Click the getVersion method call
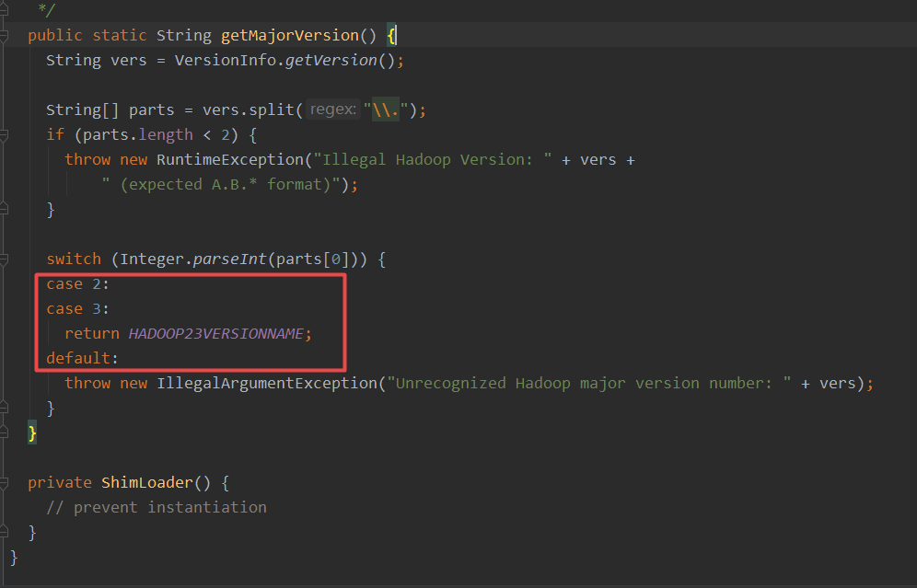The width and height of the screenshot is (917, 588). (331, 60)
